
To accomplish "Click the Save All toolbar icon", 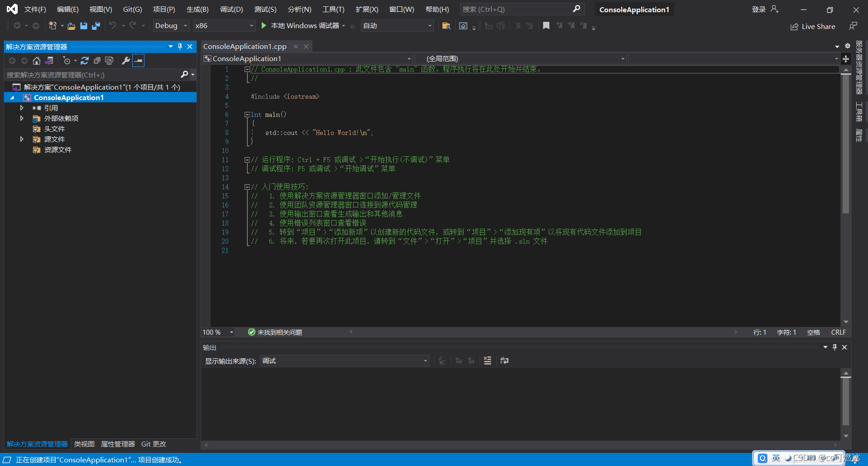I will click(x=96, y=26).
